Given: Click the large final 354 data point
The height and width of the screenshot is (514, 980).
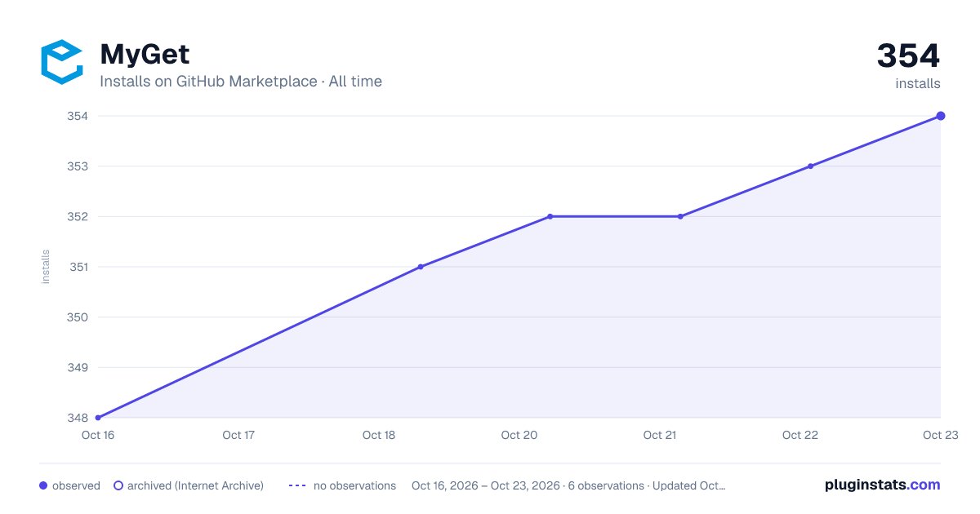Looking at the screenshot, I should [x=941, y=116].
